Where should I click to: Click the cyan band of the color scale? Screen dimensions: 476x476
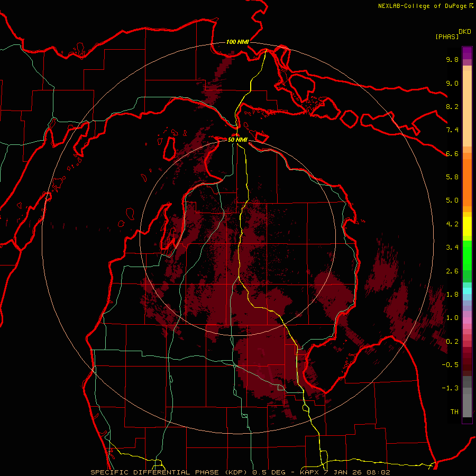[x=467, y=291]
